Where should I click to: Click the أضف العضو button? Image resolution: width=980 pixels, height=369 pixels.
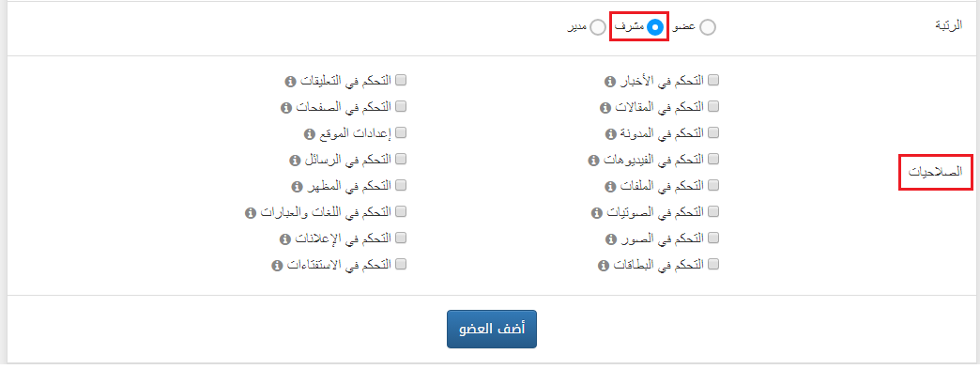492,329
